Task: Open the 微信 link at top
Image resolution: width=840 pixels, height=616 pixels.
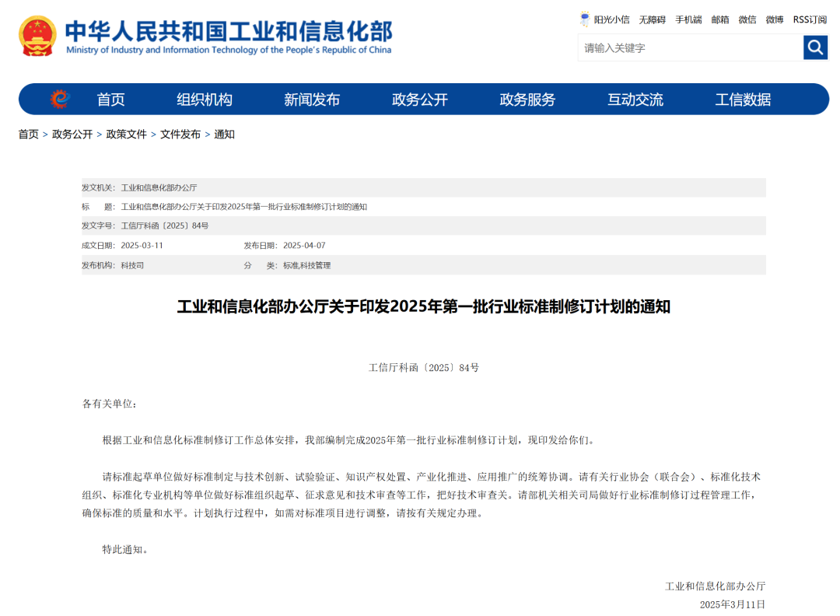Action: 747,19
